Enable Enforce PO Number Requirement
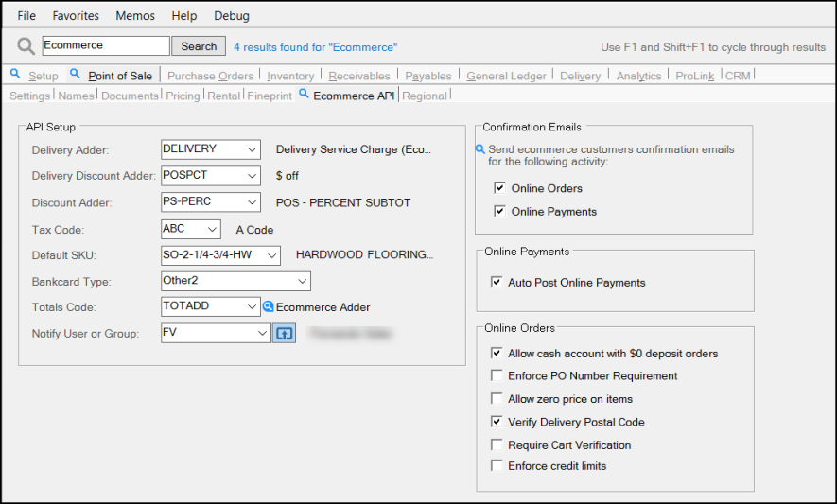Viewport: 837px width, 504px height. [497, 375]
